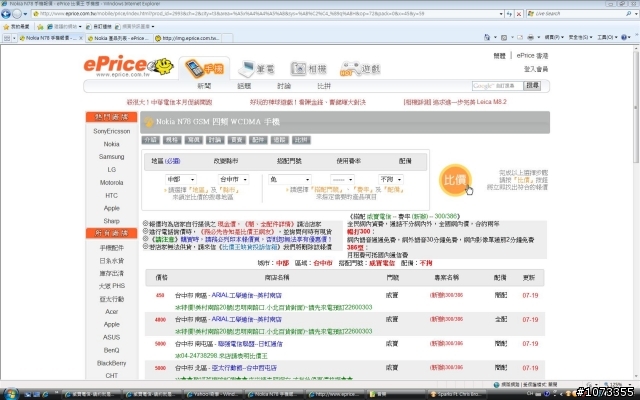The image size is (640, 400).
Task: Click the 規格 product sub-tab
Action: pos(172,140)
